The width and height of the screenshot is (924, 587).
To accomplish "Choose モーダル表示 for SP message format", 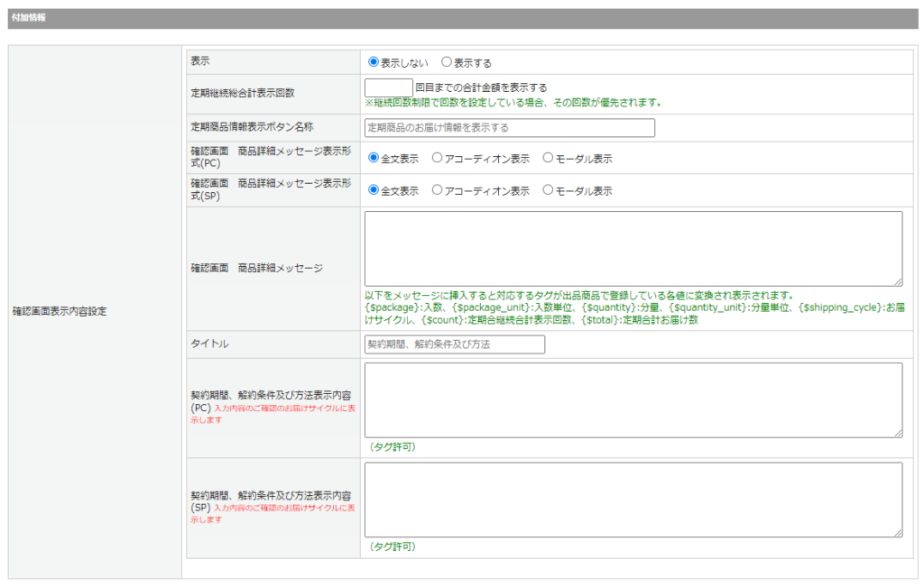I will pyautogui.click(x=548, y=190).
